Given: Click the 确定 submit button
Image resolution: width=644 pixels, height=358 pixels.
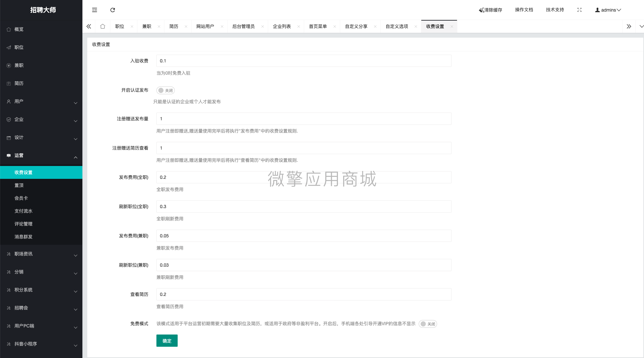Looking at the screenshot, I should click(167, 341).
